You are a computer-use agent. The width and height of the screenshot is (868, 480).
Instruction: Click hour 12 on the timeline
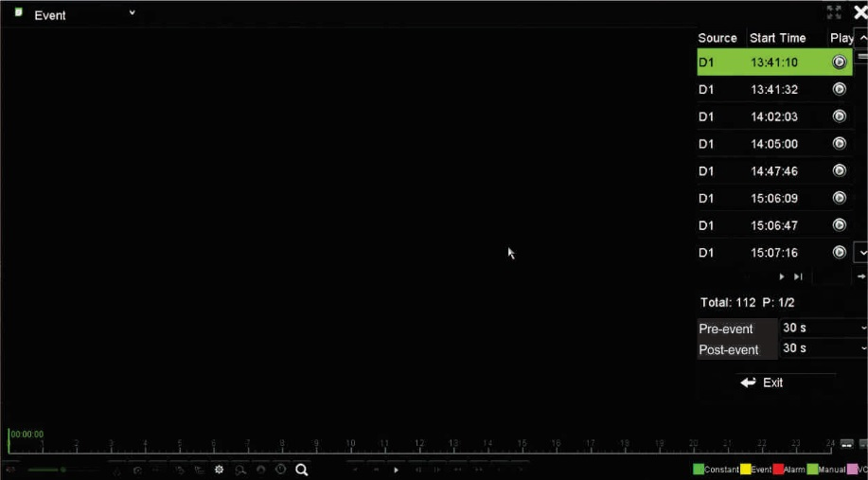coord(419,445)
